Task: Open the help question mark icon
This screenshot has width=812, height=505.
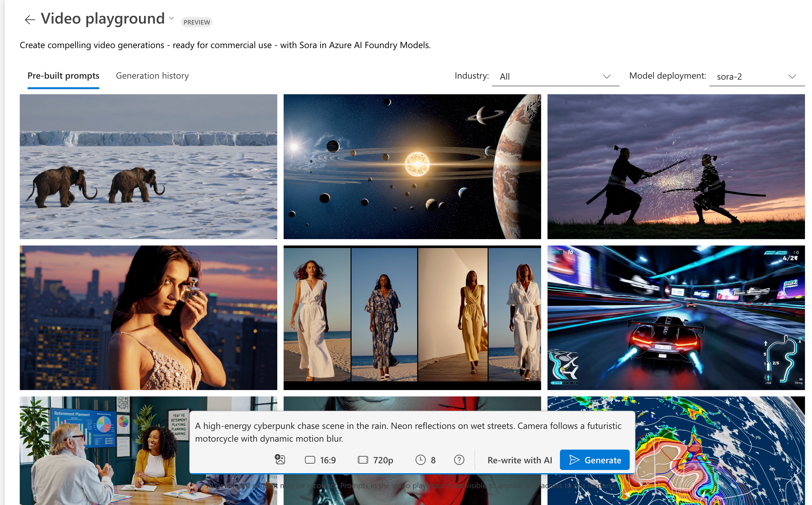Action: (459, 460)
